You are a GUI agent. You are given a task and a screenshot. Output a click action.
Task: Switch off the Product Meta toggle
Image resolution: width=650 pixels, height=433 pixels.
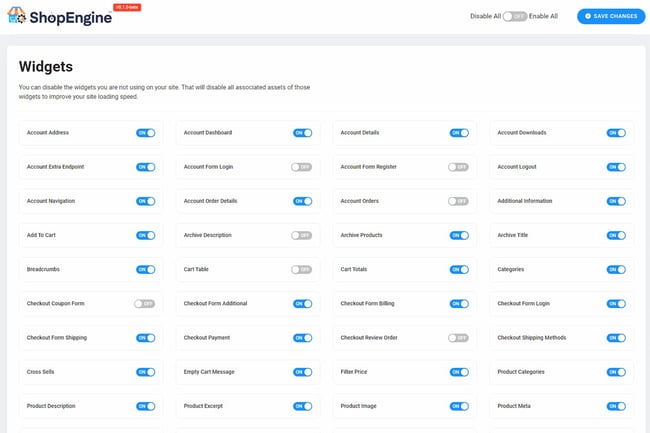click(615, 406)
